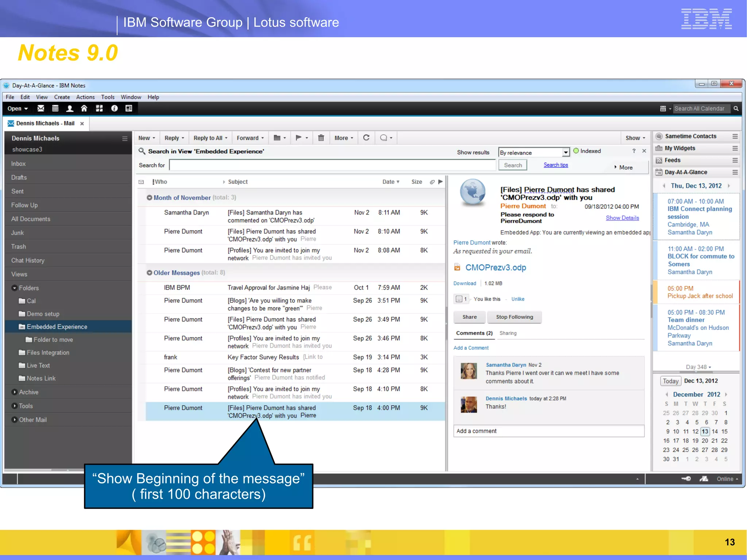Expand the Tools section

pos(15,406)
